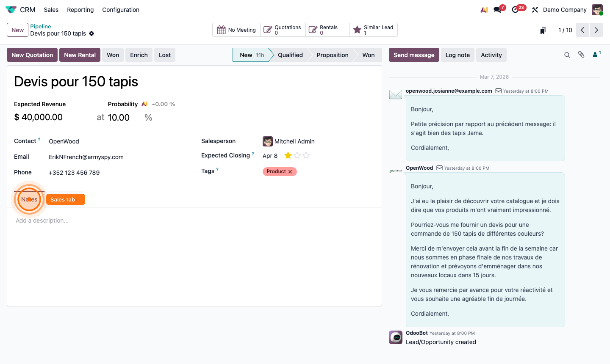This screenshot has height=364, width=610.
Task: Toggle the first priority star yellow
Action: (x=288, y=155)
